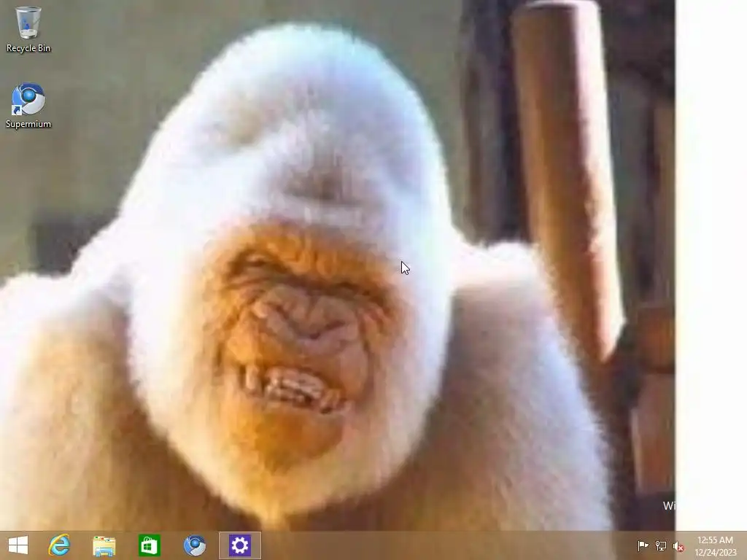Open the Windows Start button
The height and width of the screenshot is (560, 747).
pyautogui.click(x=18, y=545)
